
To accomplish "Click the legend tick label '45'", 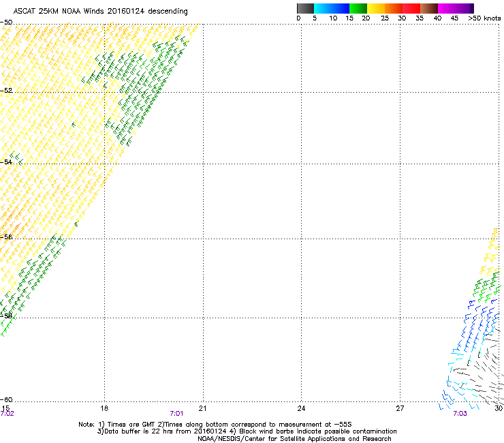I will pyautogui.click(x=454, y=18).
